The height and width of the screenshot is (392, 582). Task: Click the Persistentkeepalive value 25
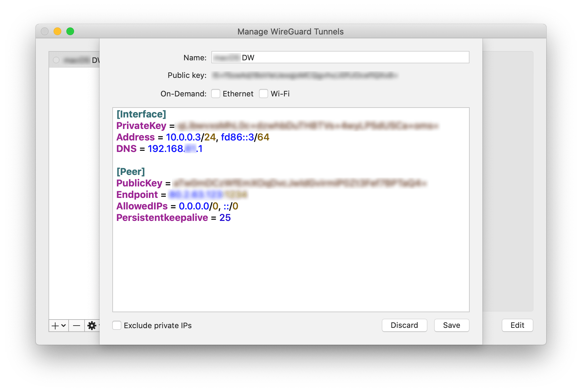tap(225, 218)
